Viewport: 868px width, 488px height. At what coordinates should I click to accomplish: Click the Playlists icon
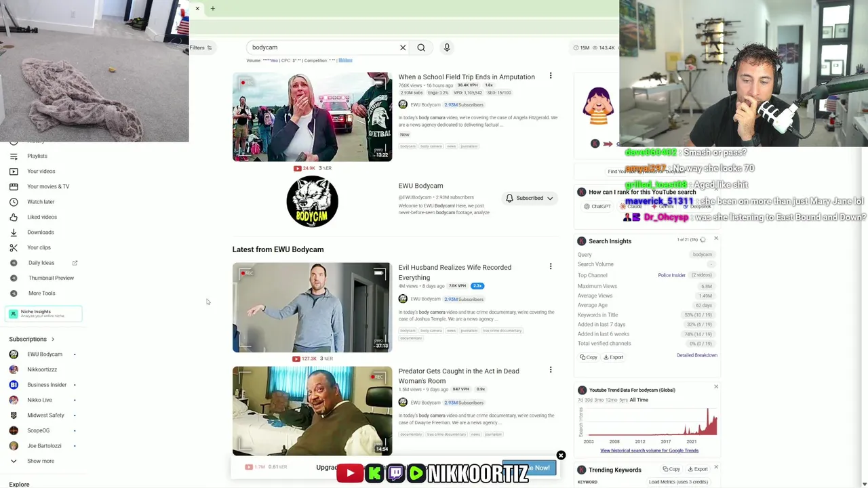tap(14, 156)
